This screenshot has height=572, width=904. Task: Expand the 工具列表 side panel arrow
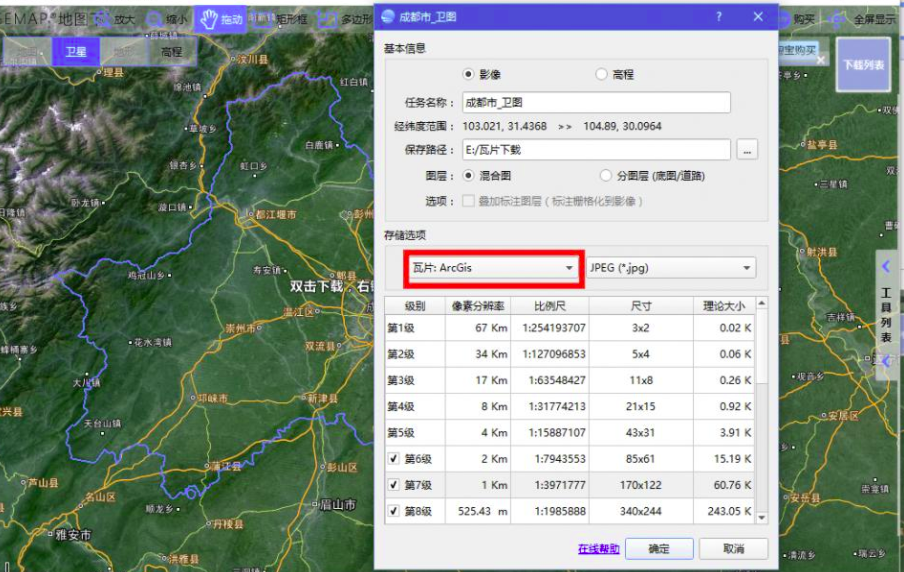click(886, 266)
